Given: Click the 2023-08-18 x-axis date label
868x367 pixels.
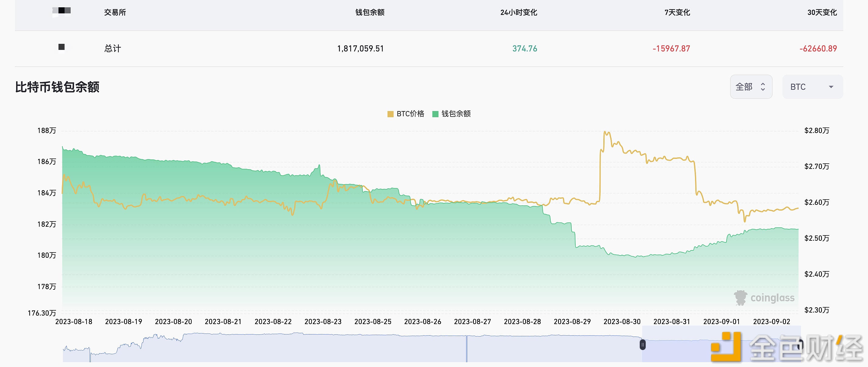Looking at the screenshot, I should pos(74,322).
